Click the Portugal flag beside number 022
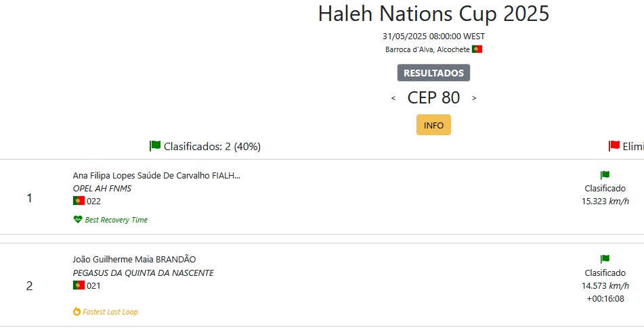 79,201
